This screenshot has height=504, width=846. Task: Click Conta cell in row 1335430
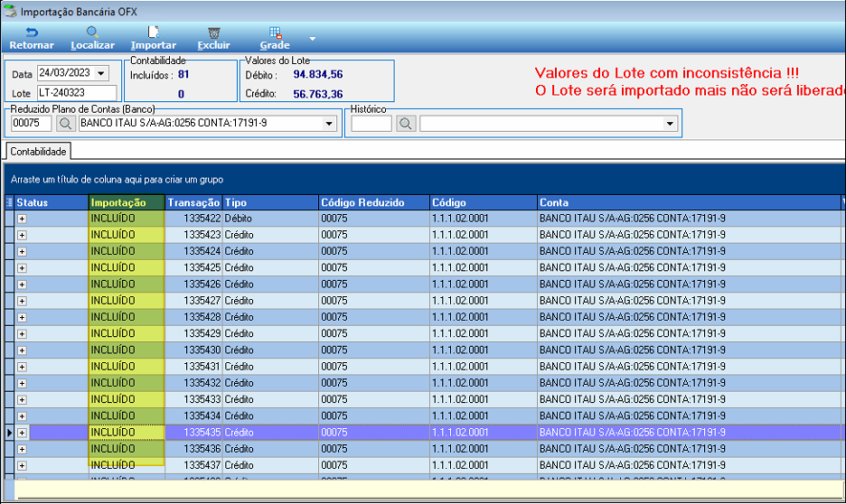(x=689, y=350)
